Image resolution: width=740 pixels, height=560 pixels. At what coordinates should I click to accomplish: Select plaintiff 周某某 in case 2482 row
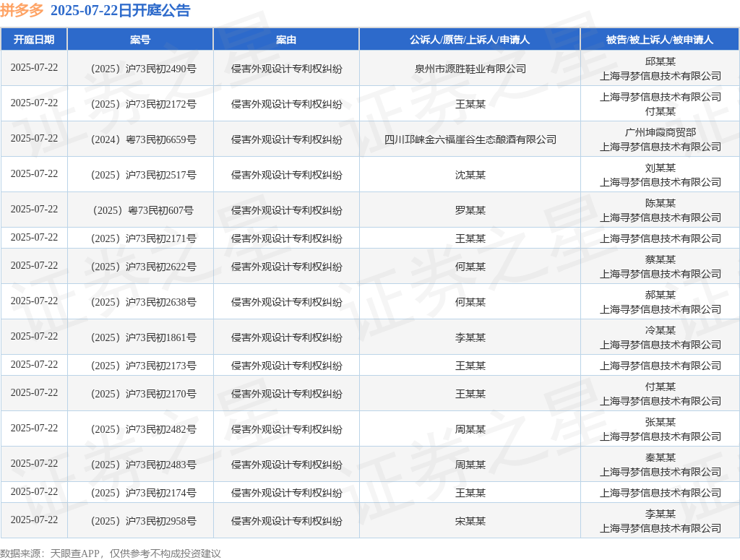click(x=470, y=430)
